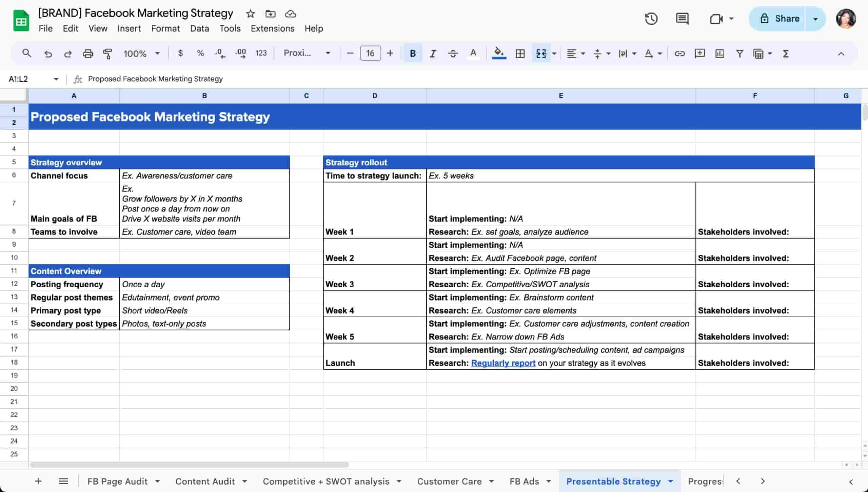868x492 pixels.
Task: Open the font size dropdown arrow
Action: (x=370, y=53)
